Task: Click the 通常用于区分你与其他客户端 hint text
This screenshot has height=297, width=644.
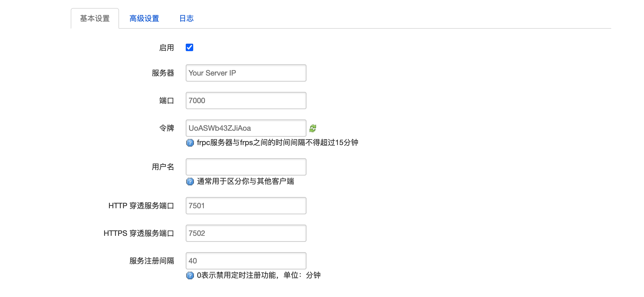Action: [245, 182]
